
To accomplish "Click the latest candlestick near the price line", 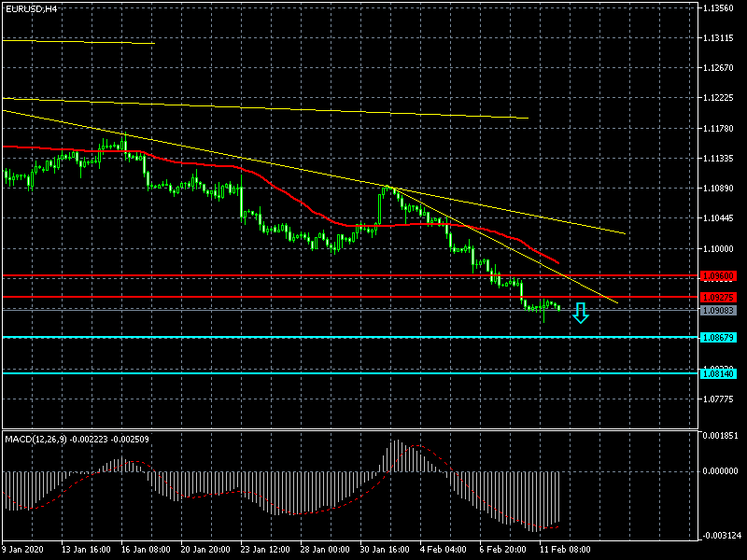I will tap(557, 307).
